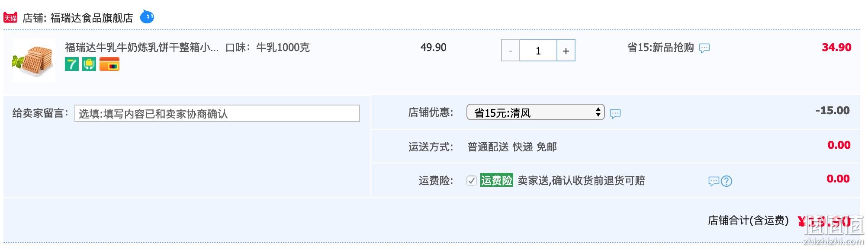Click comment bubble in the 运费险 row

tap(714, 181)
